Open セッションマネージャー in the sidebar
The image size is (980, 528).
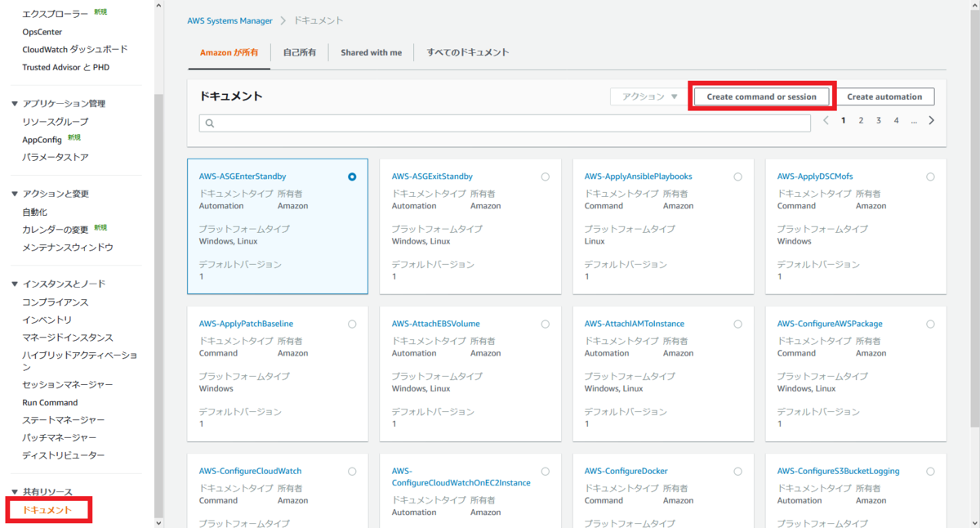tap(67, 385)
